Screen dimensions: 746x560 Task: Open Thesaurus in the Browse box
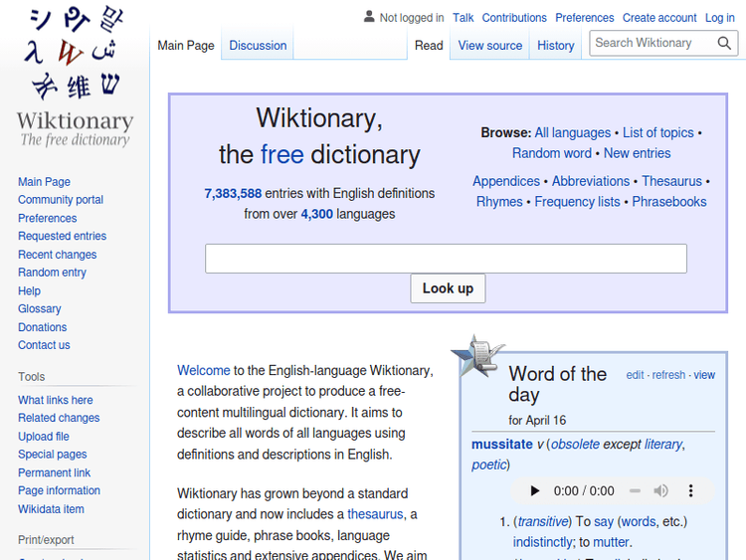(671, 181)
